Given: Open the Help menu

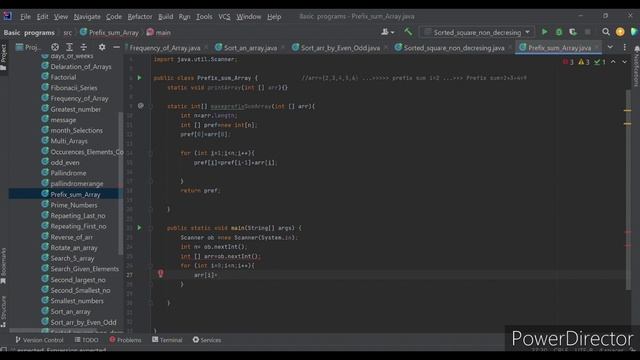Looking at the screenshot, I should tap(274, 17).
